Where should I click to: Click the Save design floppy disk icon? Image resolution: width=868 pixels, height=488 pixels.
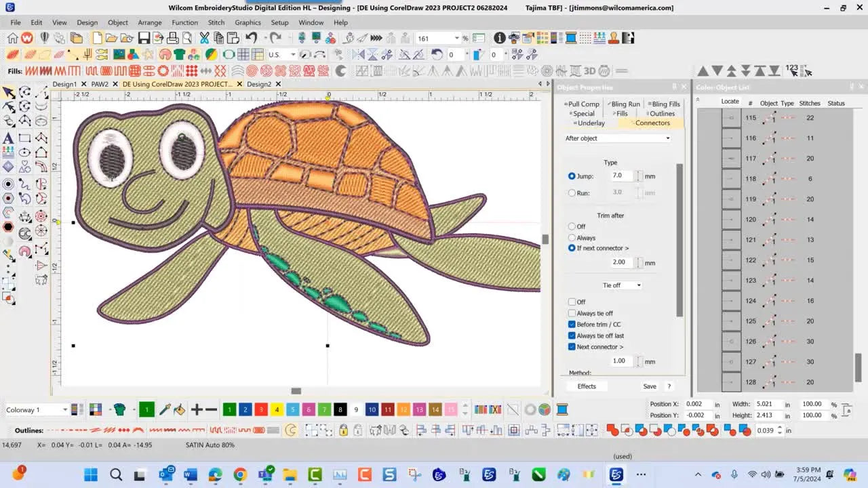(x=144, y=38)
